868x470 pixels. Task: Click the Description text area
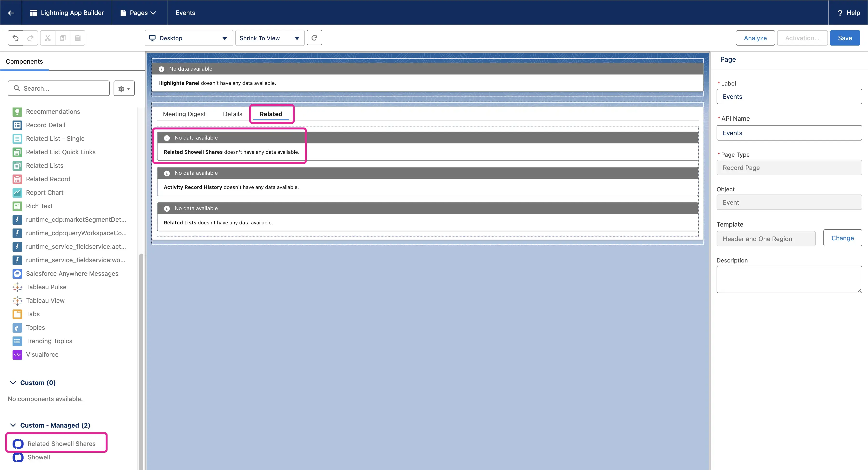tap(789, 279)
